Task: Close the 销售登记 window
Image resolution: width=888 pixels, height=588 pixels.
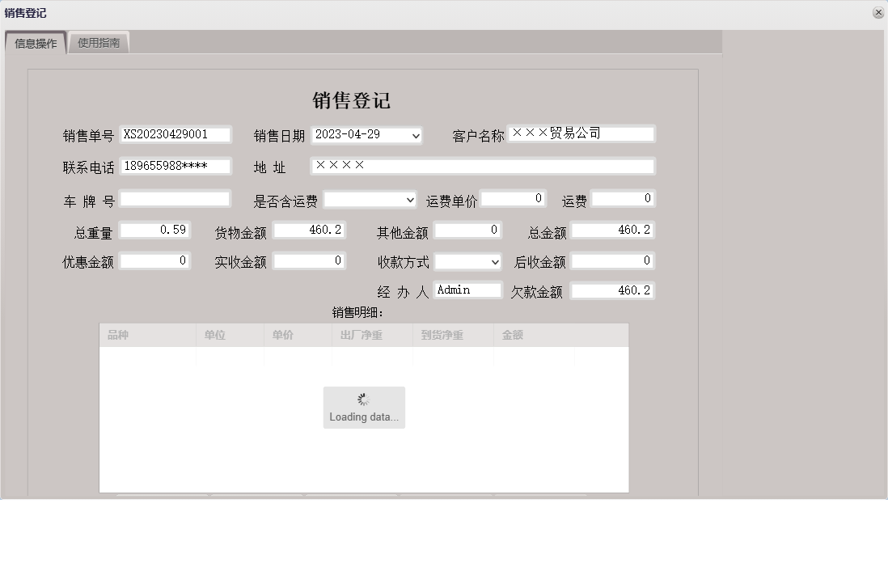Action: [877, 12]
